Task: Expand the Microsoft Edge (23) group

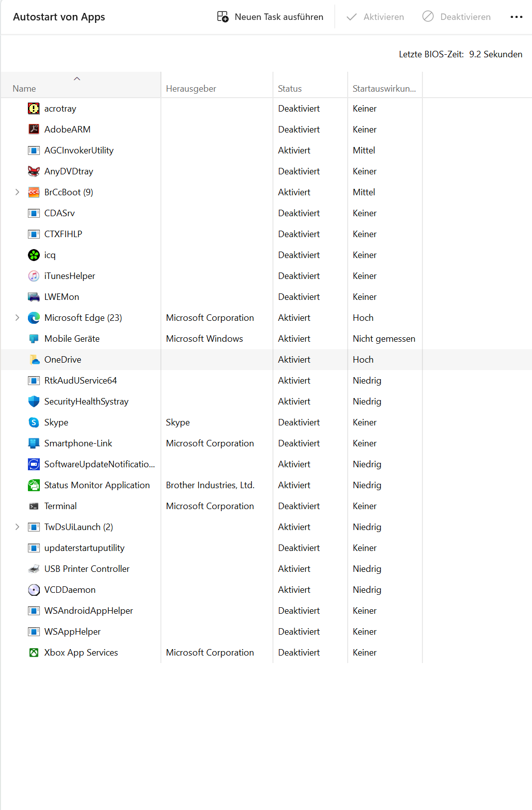Action: pyautogui.click(x=17, y=318)
